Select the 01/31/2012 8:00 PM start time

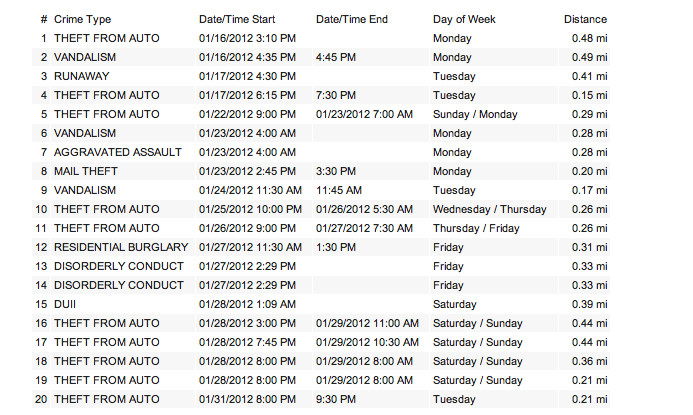coord(246,399)
